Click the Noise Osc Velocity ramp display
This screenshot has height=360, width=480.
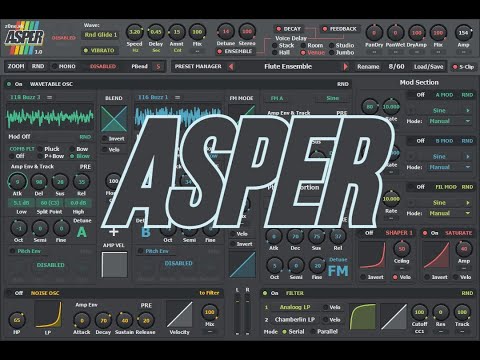pyautogui.click(x=179, y=315)
